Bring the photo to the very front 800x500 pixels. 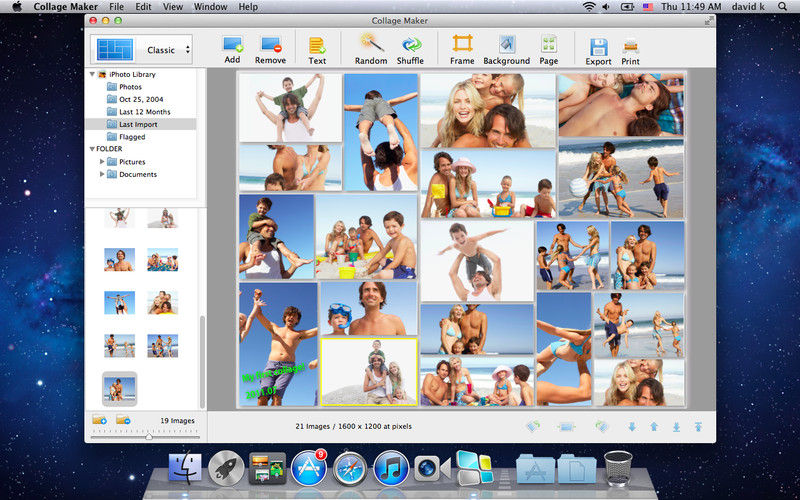[698, 427]
